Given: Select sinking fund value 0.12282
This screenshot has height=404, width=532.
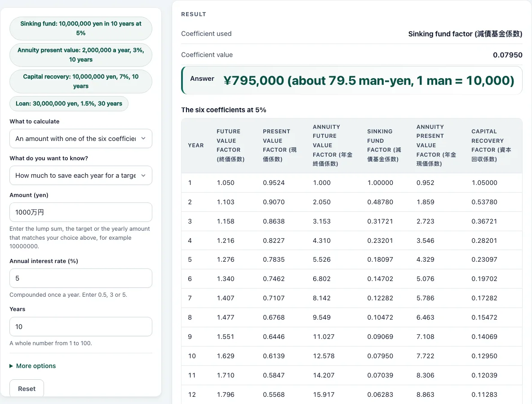Looking at the screenshot, I should [380, 298].
